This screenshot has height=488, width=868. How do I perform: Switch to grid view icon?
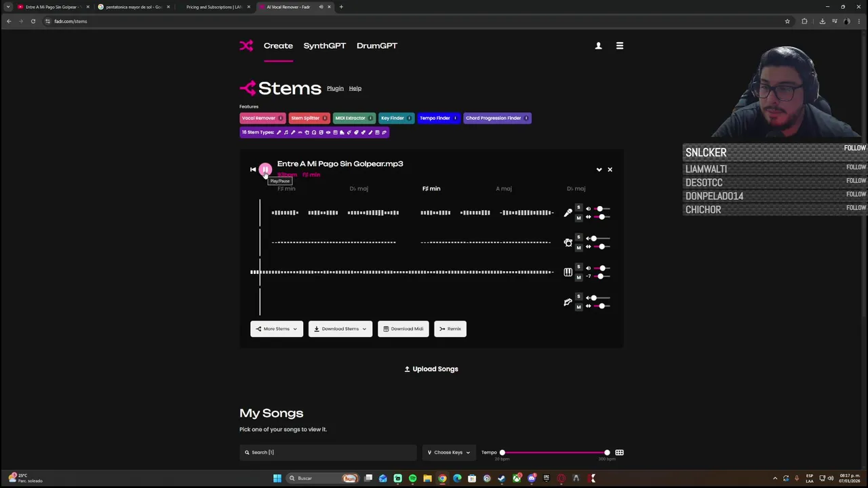coord(619,452)
